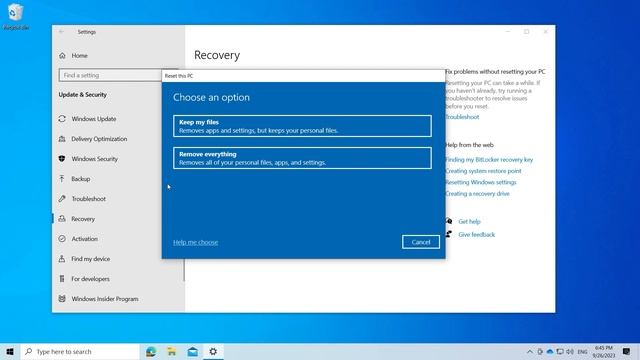Open Windows Insider Program settings
This screenshot has height=360, width=640.
pyautogui.click(x=104, y=299)
